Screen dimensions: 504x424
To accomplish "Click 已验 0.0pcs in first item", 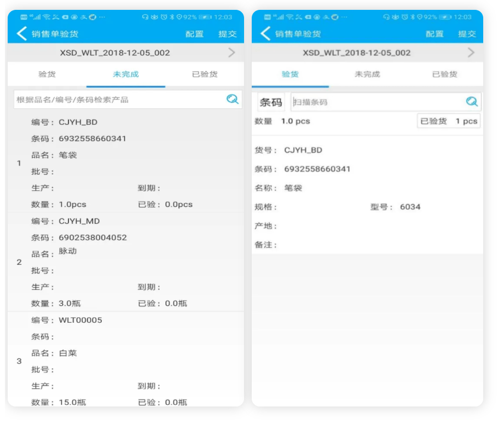I will (x=165, y=205).
